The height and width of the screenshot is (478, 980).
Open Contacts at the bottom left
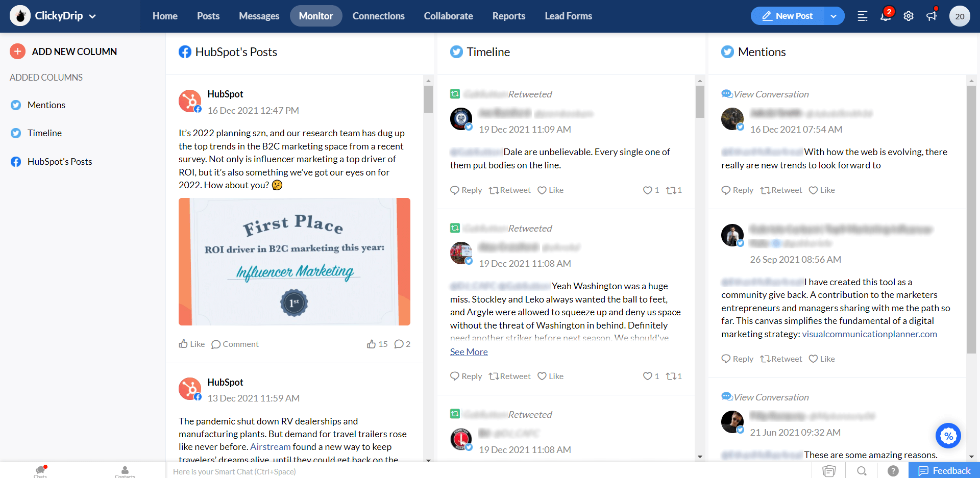tap(125, 471)
